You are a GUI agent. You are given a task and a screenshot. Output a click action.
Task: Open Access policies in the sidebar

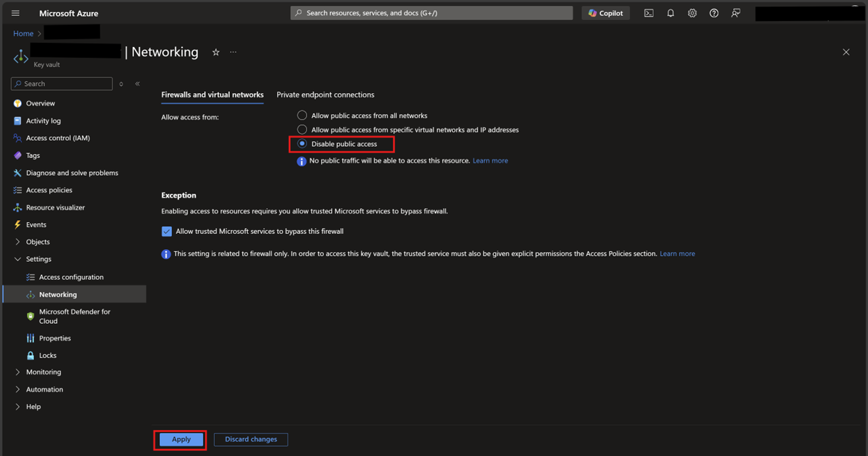coord(49,190)
